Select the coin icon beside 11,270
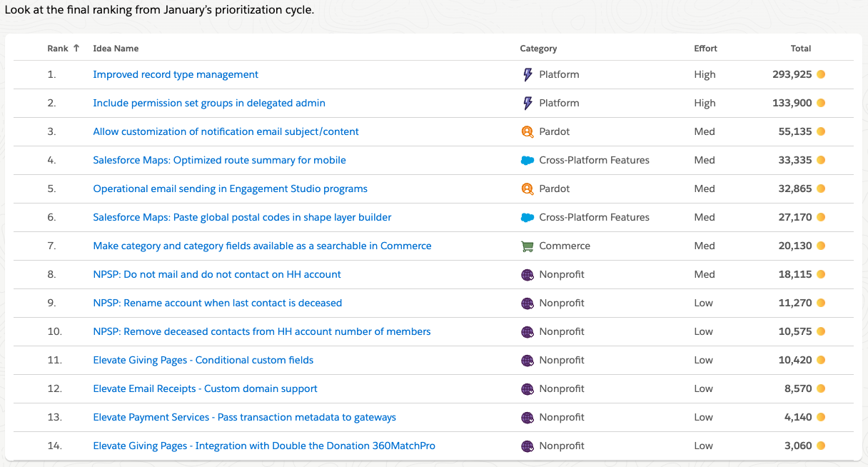This screenshot has height=467, width=868. point(821,303)
